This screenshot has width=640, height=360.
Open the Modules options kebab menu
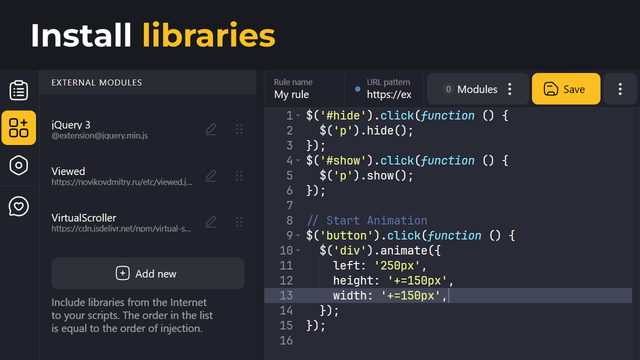(510, 89)
